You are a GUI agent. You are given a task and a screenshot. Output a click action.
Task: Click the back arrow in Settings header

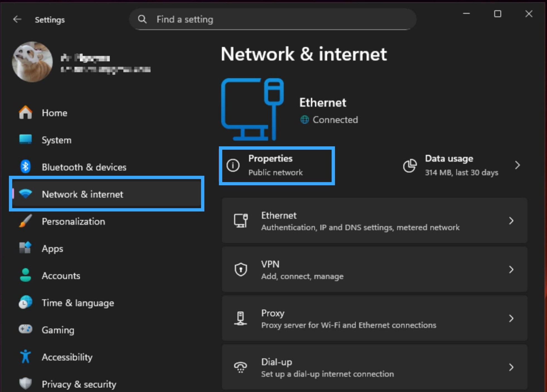(17, 19)
